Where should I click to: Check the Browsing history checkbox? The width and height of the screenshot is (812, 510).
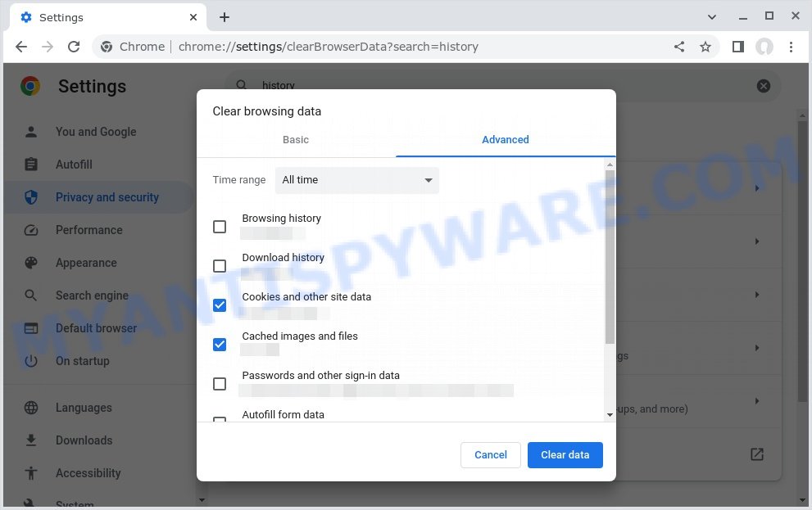tap(220, 227)
